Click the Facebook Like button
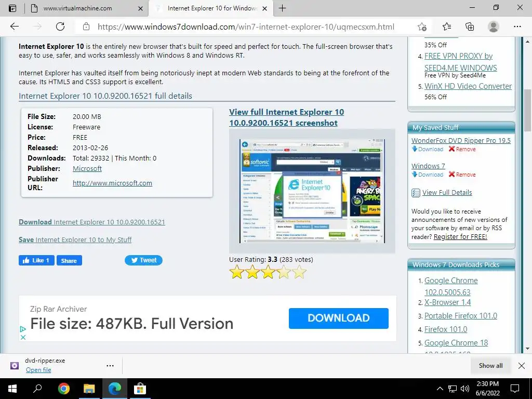This screenshot has height=399, width=532. [36, 260]
